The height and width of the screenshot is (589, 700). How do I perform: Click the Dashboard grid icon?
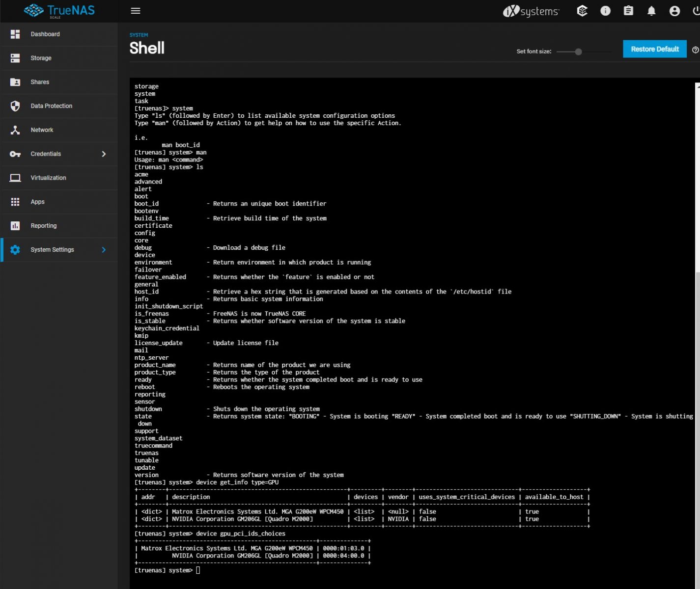[15, 34]
